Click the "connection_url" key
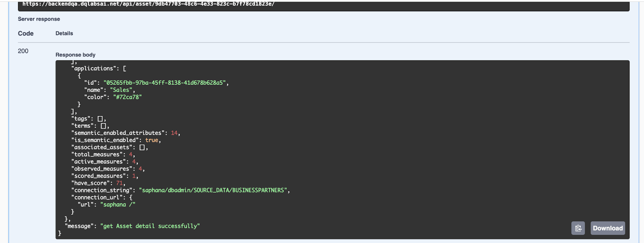644x243 pixels. 97,198
